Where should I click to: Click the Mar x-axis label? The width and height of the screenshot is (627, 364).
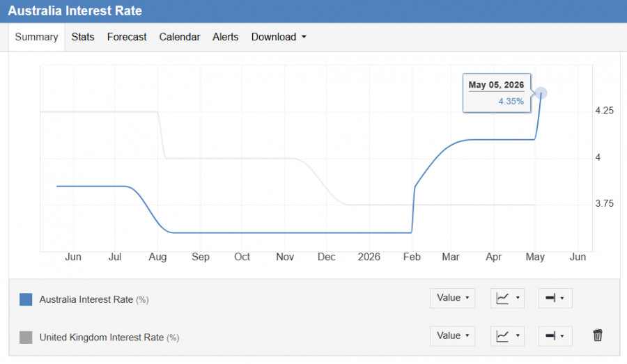coord(451,257)
